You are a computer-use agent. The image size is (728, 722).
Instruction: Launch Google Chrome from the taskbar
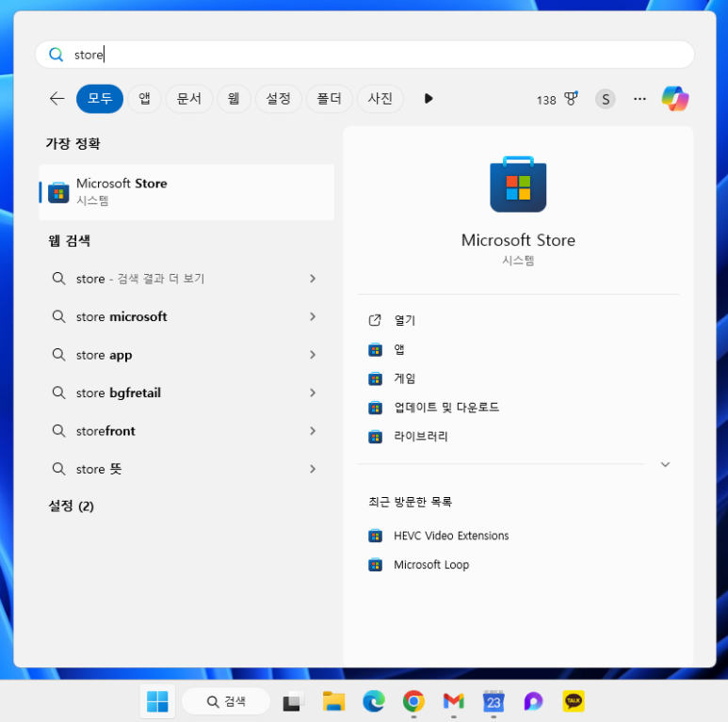413,701
